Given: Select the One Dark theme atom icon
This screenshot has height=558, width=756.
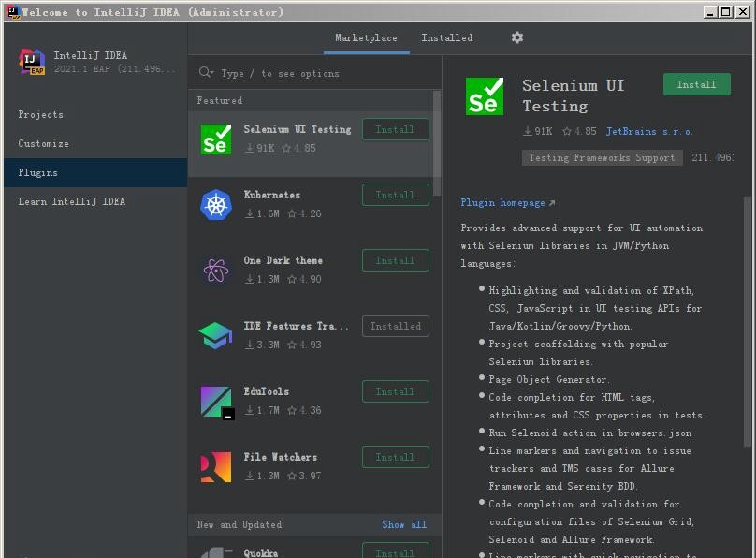Looking at the screenshot, I should [216, 270].
